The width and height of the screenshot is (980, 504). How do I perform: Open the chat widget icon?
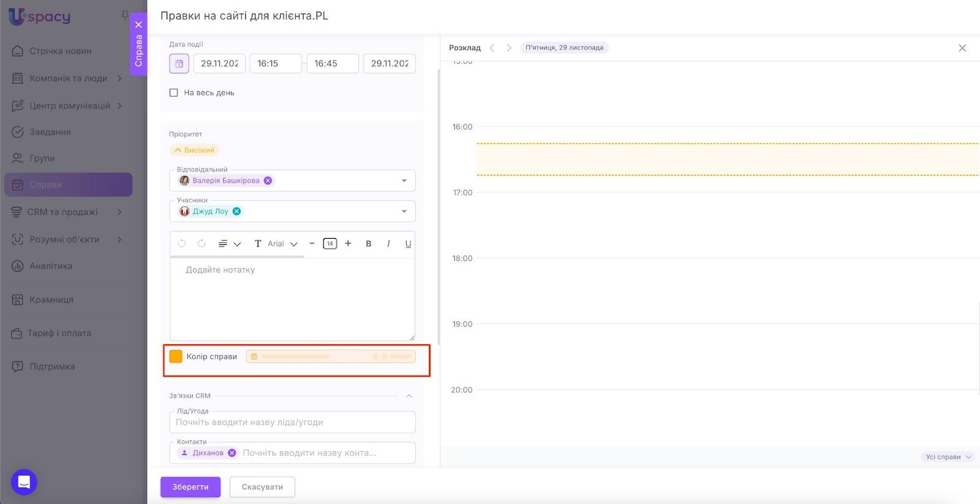pos(24,482)
